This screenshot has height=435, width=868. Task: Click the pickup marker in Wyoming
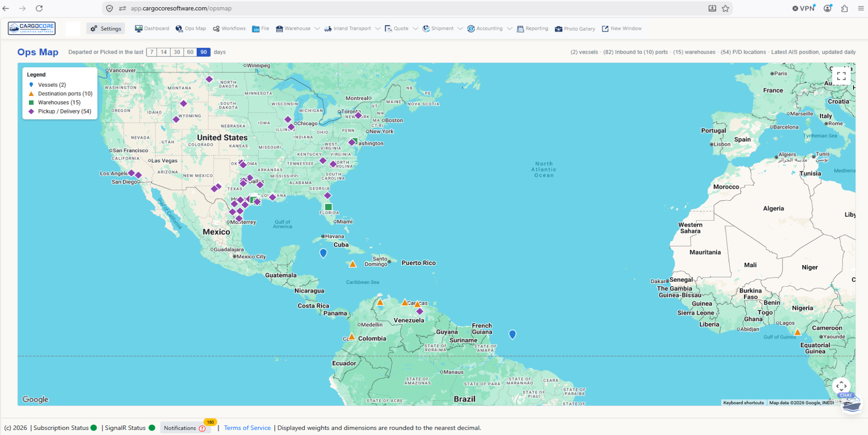pos(176,119)
